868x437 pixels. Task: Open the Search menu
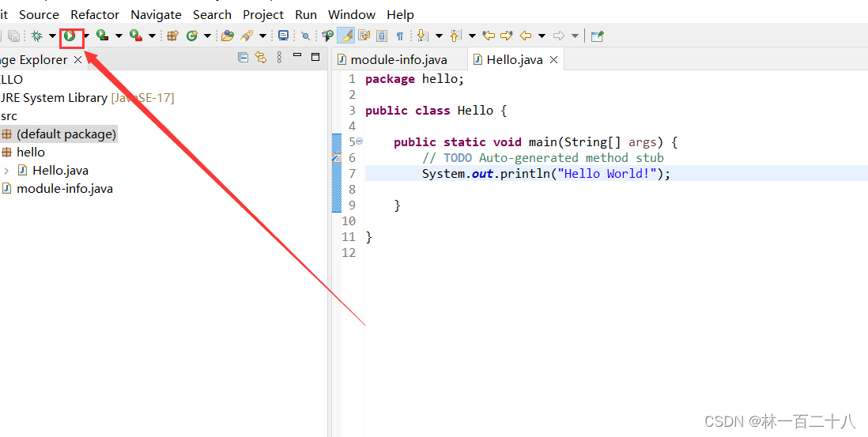tap(212, 15)
